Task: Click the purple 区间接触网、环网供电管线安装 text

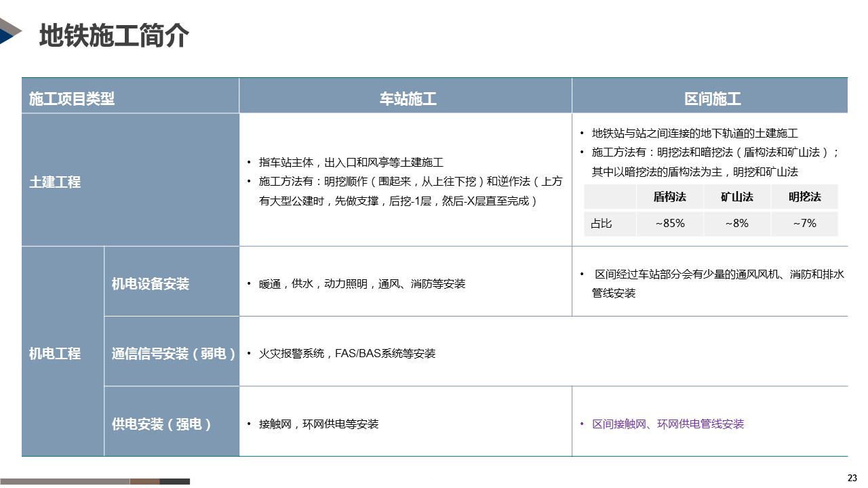Action: [668, 424]
